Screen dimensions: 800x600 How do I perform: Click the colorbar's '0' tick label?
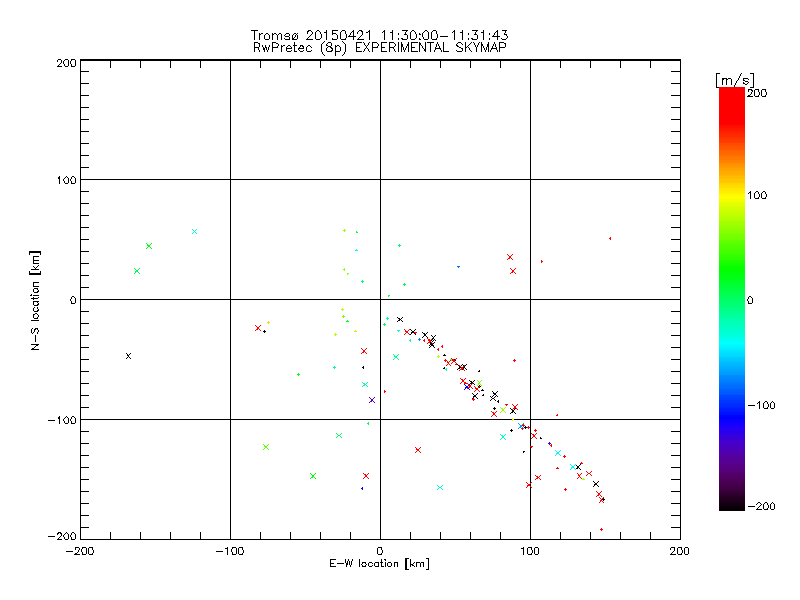750,300
